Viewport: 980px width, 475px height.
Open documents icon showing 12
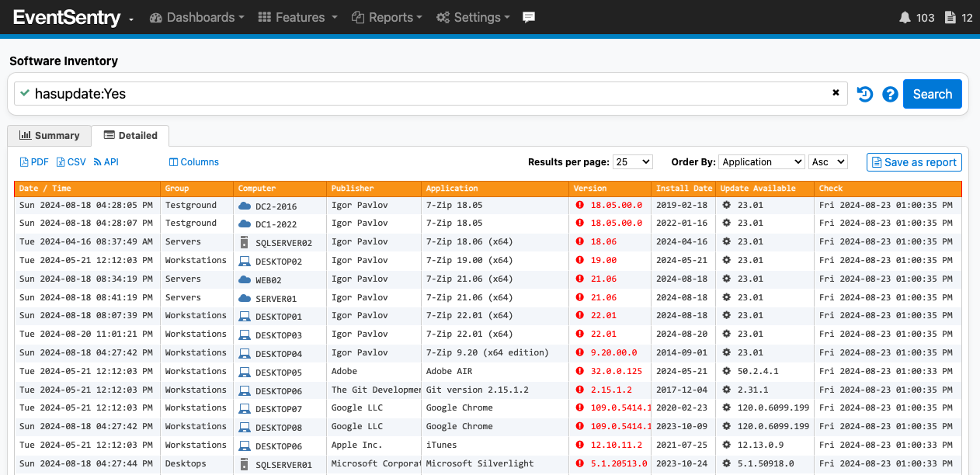click(x=958, y=17)
